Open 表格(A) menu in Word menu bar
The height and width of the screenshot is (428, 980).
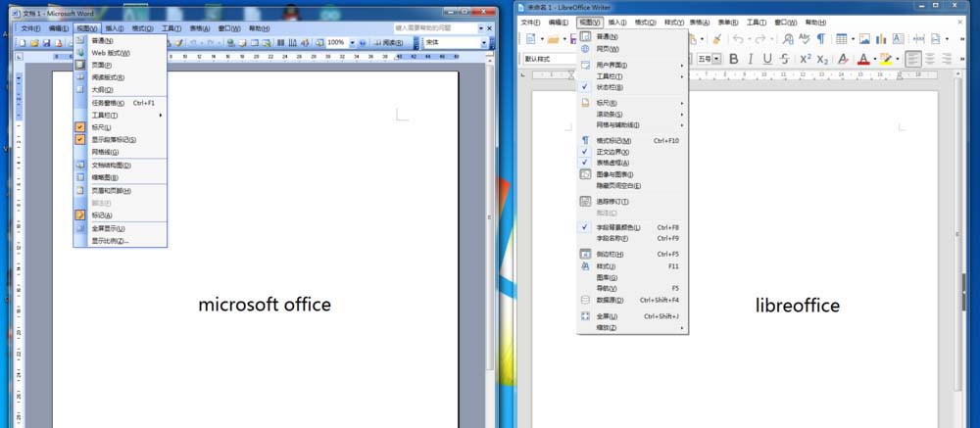point(199,28)
